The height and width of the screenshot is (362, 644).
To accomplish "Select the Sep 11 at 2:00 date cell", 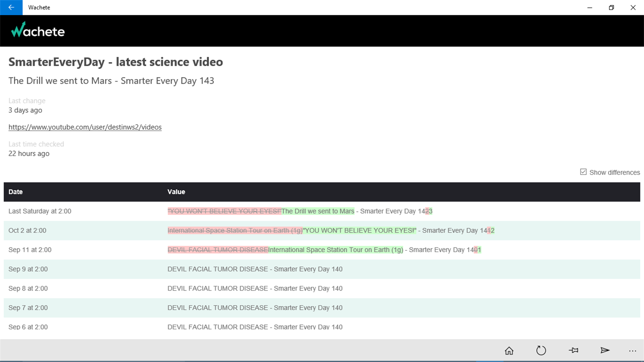I will 30,249.
